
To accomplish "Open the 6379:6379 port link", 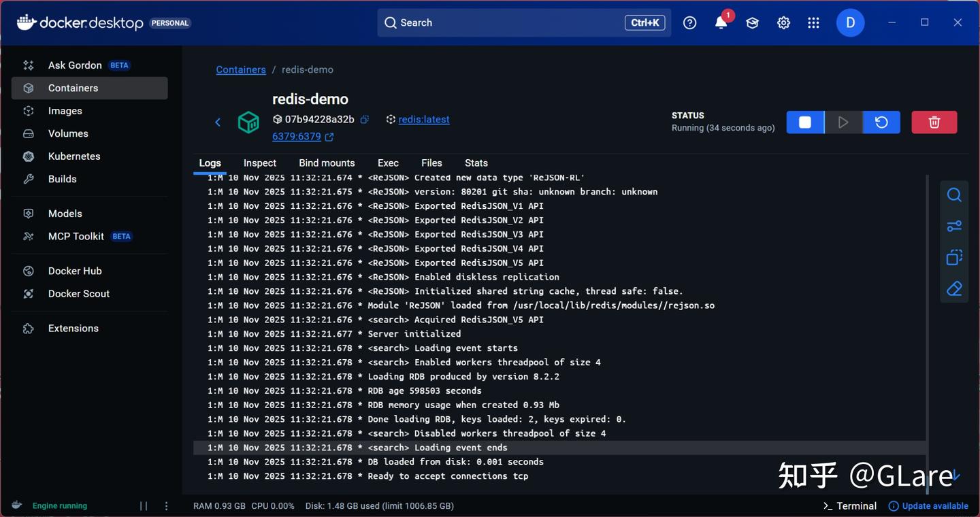I will [x=297, y=137].
